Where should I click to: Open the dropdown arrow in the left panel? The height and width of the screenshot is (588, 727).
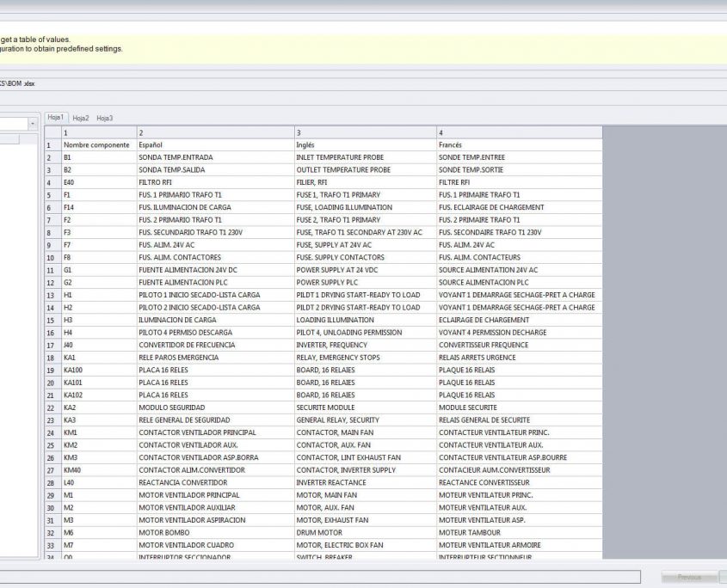point(33,124)
